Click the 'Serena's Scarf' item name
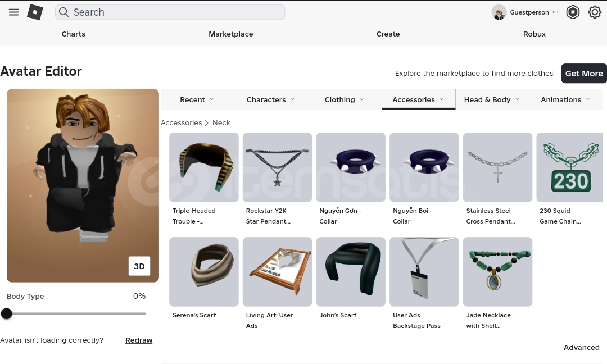The width and height of the screenshot is (607, 364). coord(194,315)
